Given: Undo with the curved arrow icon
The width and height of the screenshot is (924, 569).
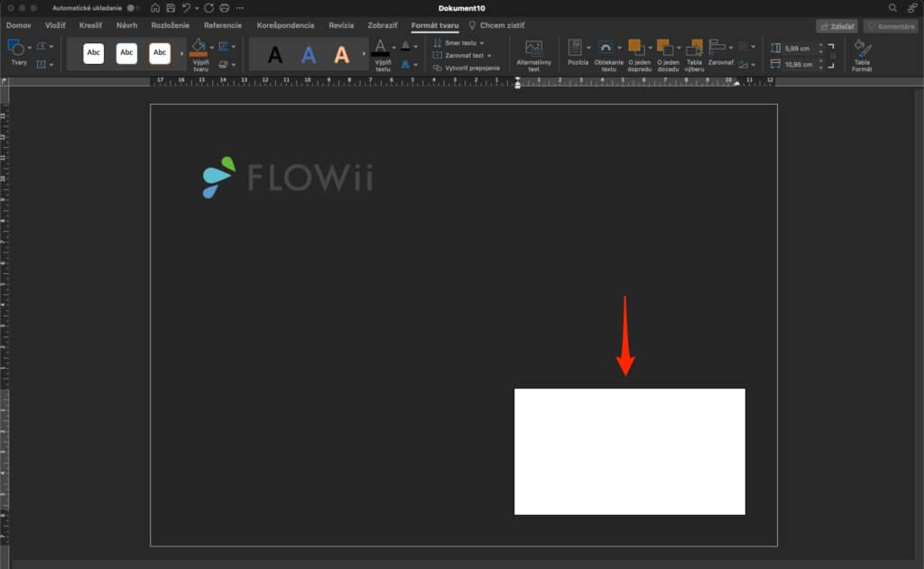Looking at the screenshot, I should (186, 8).
